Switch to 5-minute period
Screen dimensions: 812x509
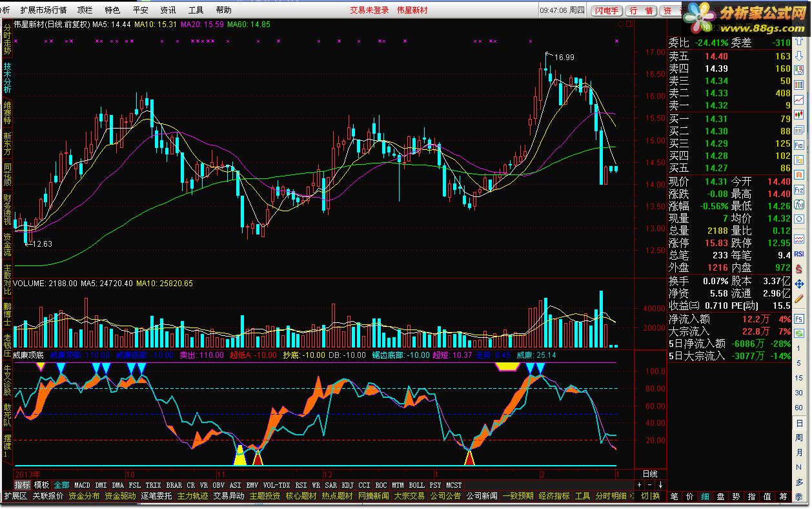point(799,363)
